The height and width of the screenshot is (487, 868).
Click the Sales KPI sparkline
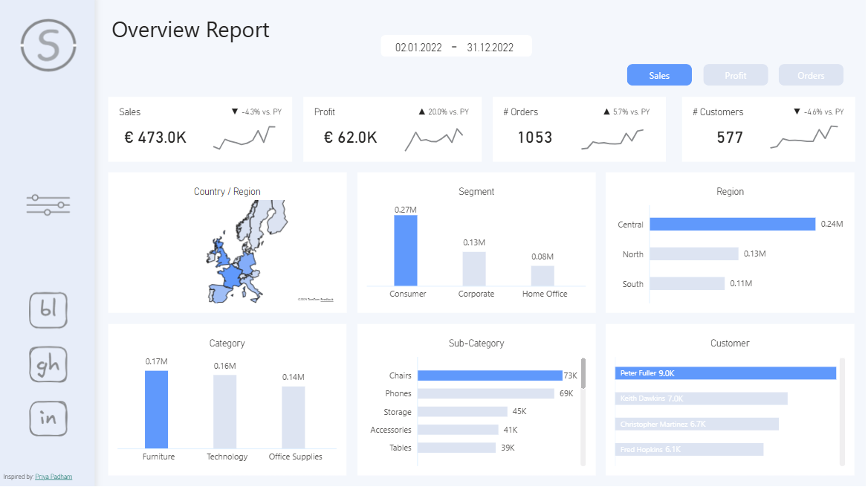(x=244, y=138)
